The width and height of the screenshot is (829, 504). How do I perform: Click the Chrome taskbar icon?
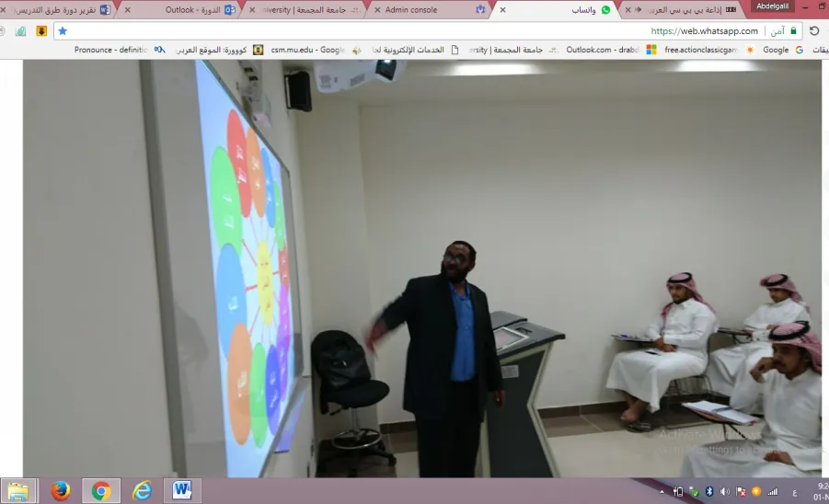pos(101,491)
